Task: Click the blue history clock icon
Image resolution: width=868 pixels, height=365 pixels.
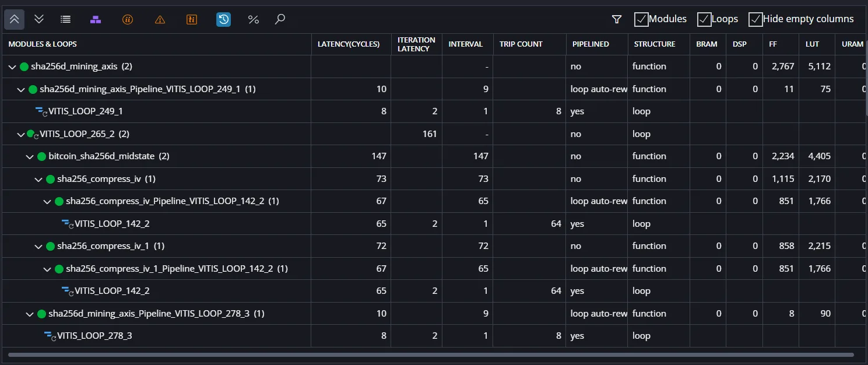Action: (223, 19)
